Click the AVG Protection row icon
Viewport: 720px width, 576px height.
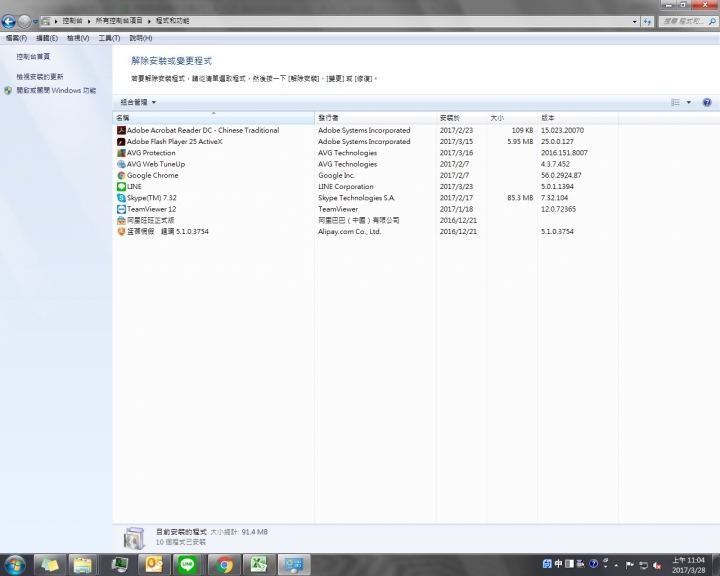121,153
